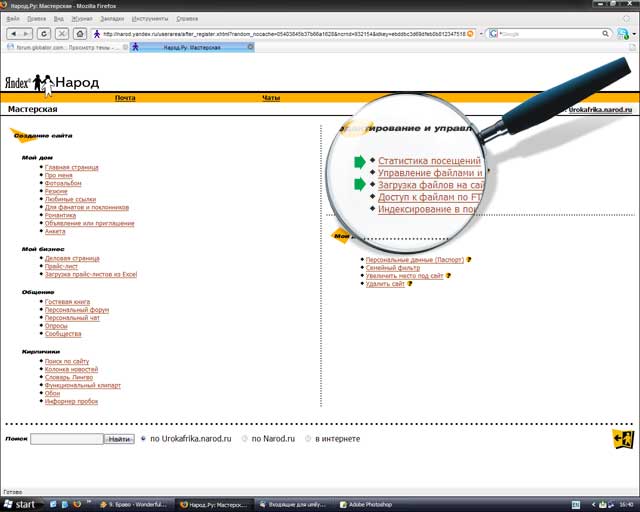Click the yellow exit icon at bottom right
The width and height of the screenshot is (640, 512).
pyautogui.click(x=623, y=439)
